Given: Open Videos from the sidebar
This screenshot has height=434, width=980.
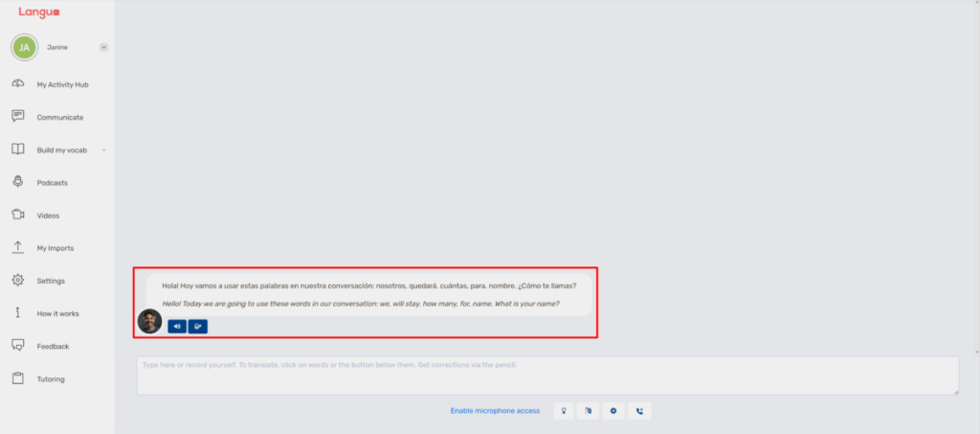Looking at the screenshot, I should tap(48, 216).
